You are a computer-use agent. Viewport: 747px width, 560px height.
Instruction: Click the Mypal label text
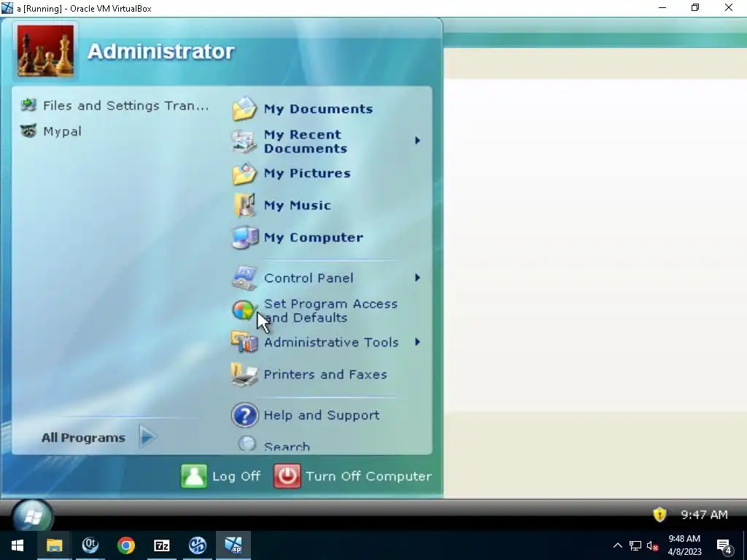coord(63,131)
